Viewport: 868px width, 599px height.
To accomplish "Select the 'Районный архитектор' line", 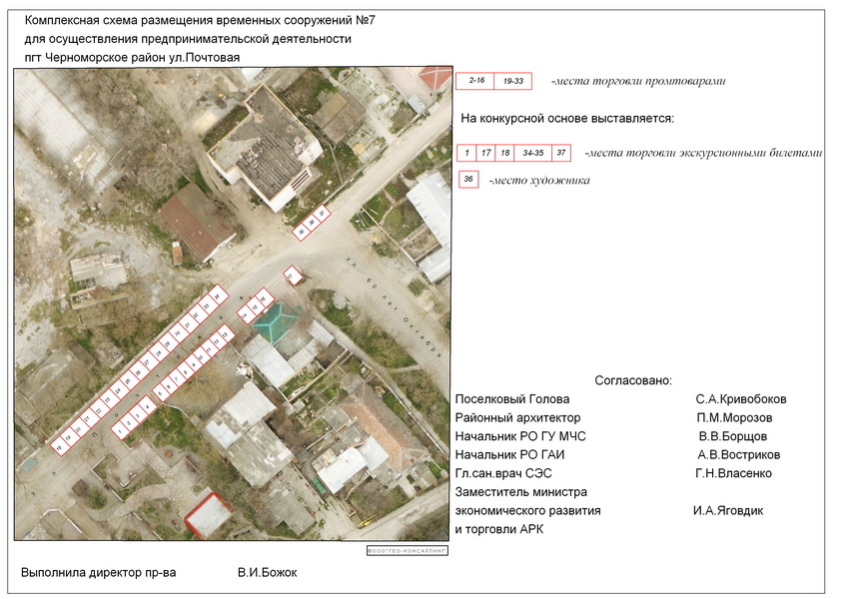I will point(517,417).
